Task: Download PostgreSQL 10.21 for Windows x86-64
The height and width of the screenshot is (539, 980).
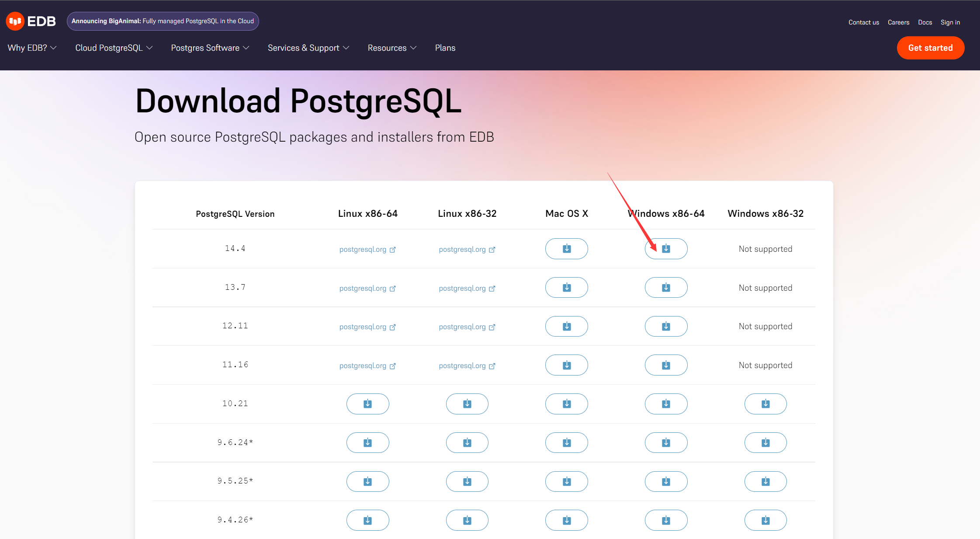Action: [x=666, y=404]
